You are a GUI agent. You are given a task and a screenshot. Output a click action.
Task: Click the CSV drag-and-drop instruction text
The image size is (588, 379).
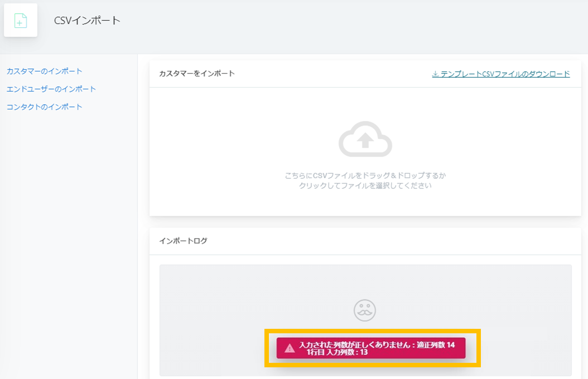click(x=365, y=181)
